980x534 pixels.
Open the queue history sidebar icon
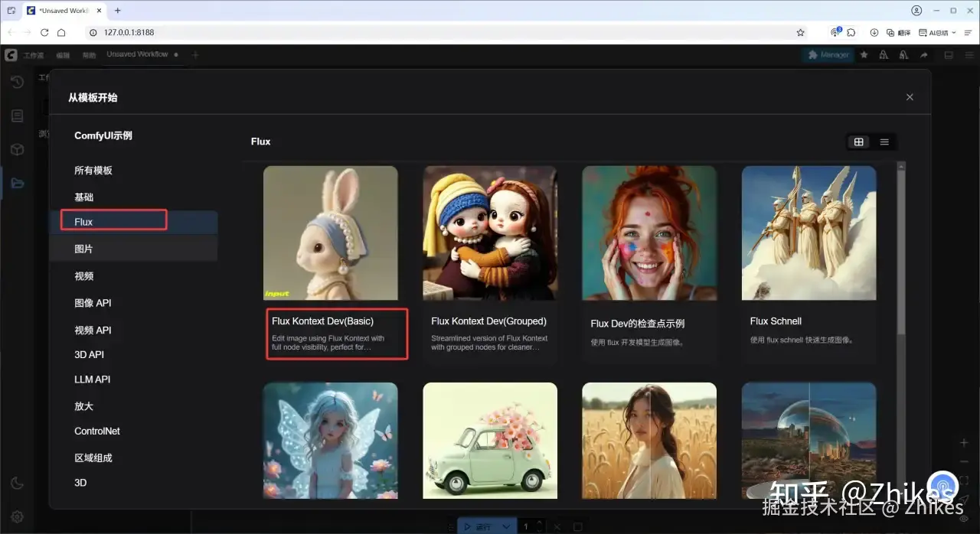[x=17, y=82]
